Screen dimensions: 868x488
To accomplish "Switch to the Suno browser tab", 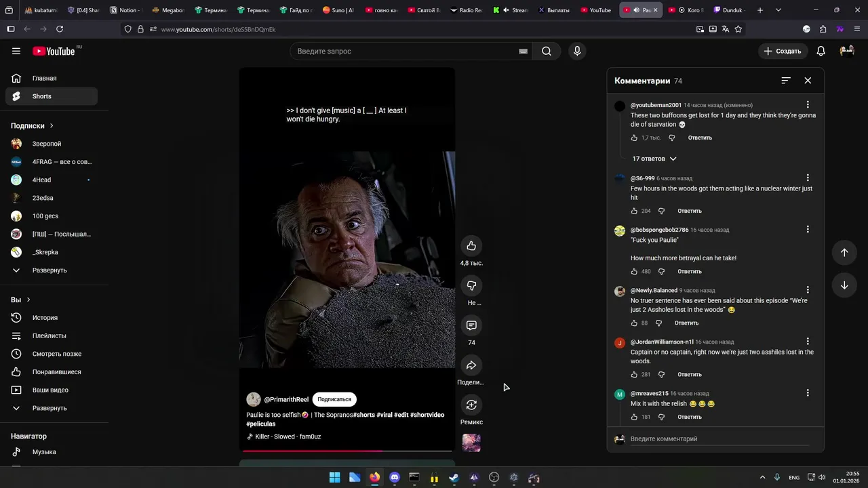I will coord(338,10).
